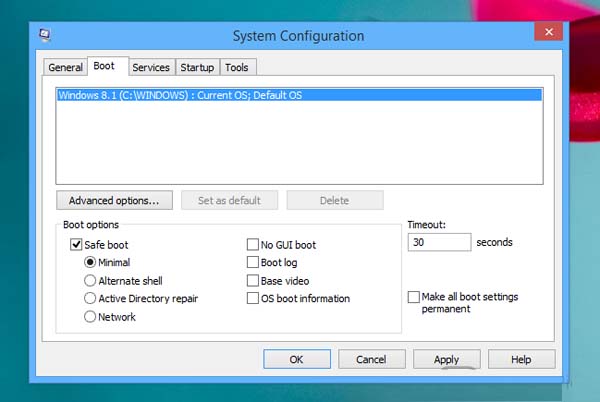Screen dimensions: 600x402
Task: Pick Active Directory repair option
Action: (91, 298)
